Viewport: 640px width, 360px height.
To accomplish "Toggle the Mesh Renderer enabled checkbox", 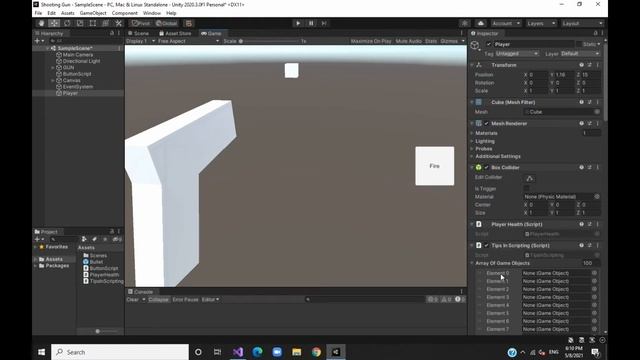I will (487, 124).
